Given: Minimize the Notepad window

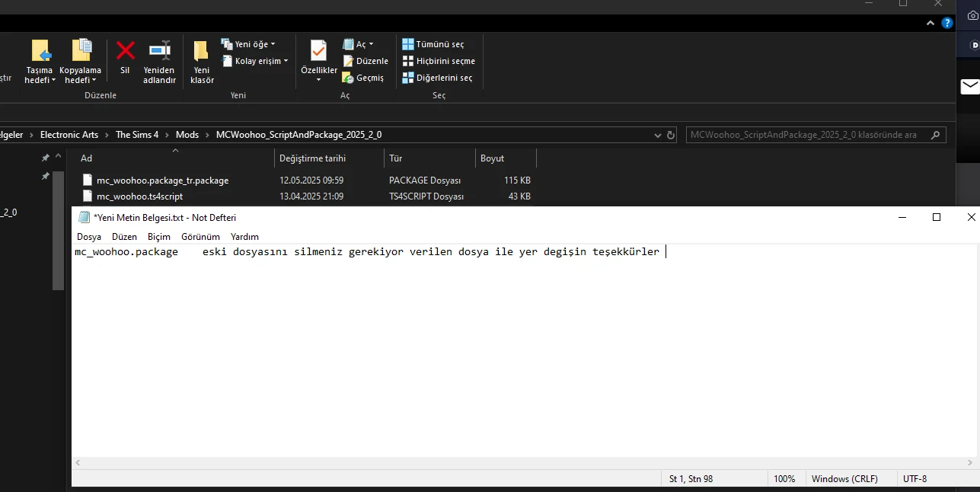Looking at the screenshot, I should (902, 217).
